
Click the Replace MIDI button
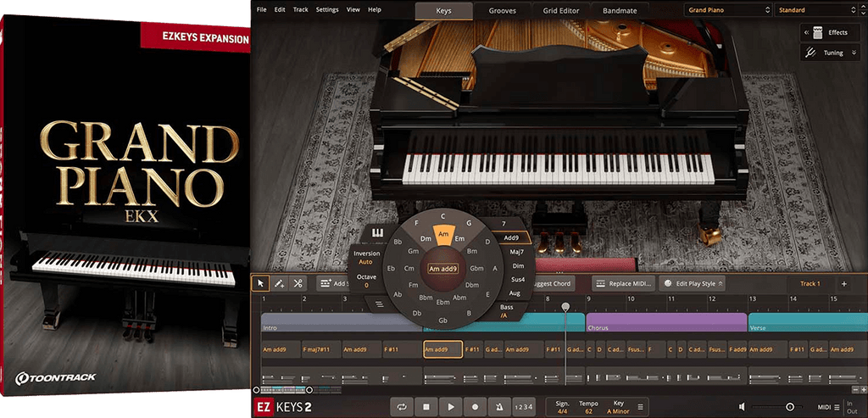(x=624, y=283)
